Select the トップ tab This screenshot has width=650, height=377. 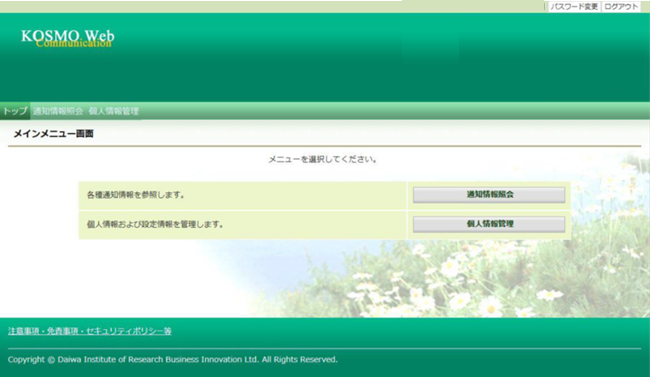tap(15, 111)
